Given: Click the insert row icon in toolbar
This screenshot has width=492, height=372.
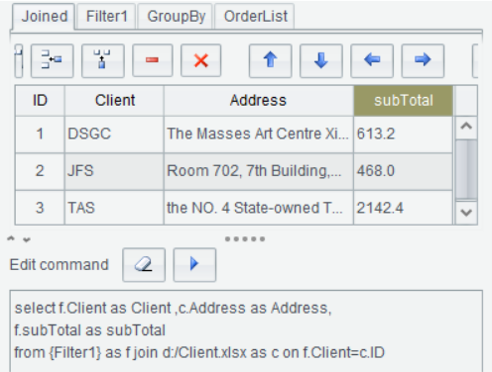Looking at the screenshot, I should 52,61.
